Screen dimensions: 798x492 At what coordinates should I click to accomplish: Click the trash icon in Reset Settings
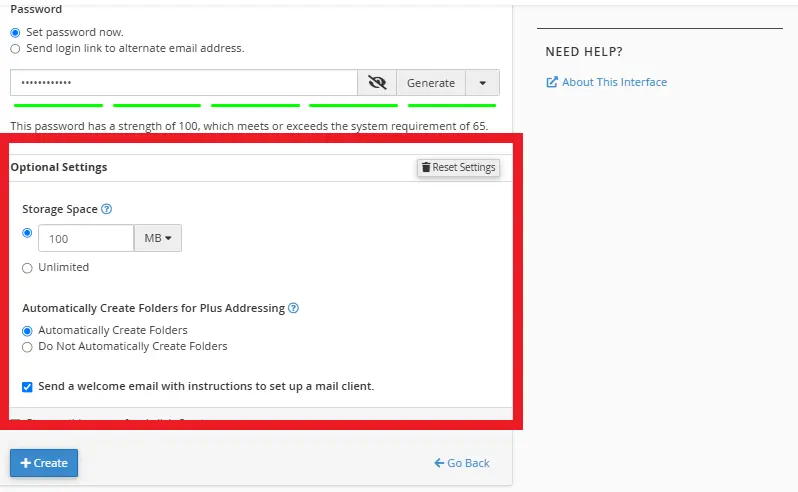(x=426, y=168)
